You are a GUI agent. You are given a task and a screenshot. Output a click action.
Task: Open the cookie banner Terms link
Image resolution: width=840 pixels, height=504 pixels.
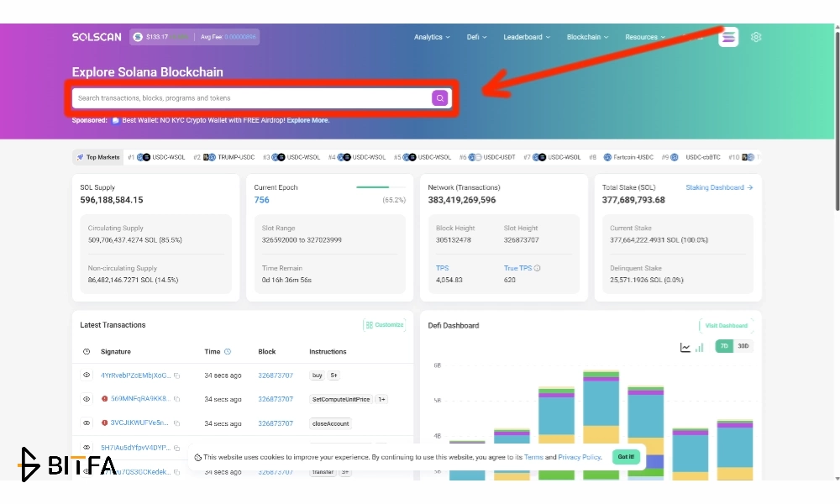(x=533, y=458)
